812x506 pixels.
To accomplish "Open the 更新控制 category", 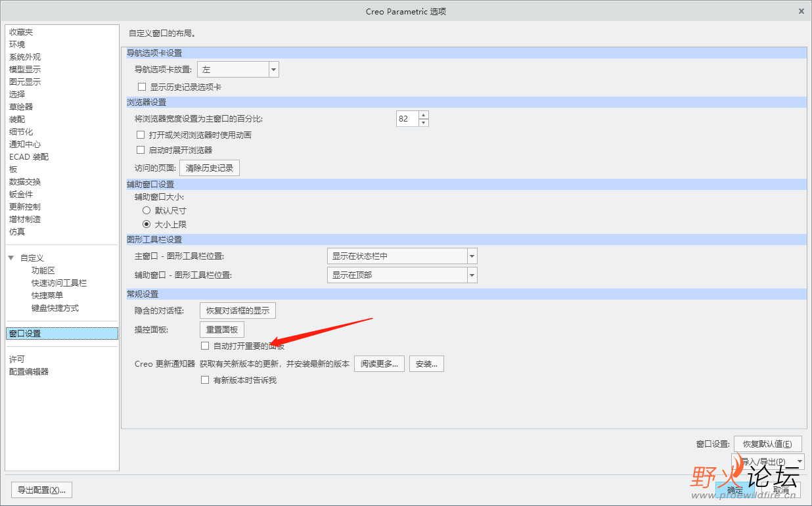I will pyautogui.click(x=25, y=207).
